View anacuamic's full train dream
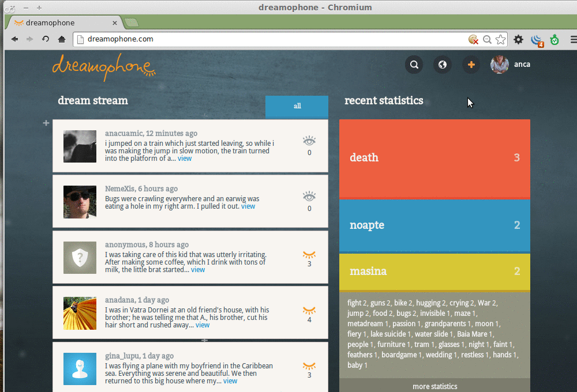Image resolution: width=577 pixels, height=392 pixels. [185, 159]
